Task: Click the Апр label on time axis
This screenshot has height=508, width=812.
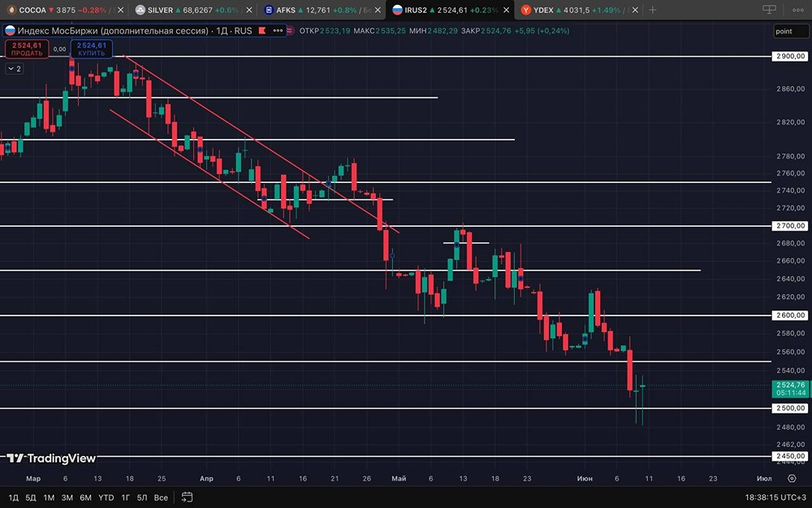Action: pyautogui.click(x=206, y=479)
